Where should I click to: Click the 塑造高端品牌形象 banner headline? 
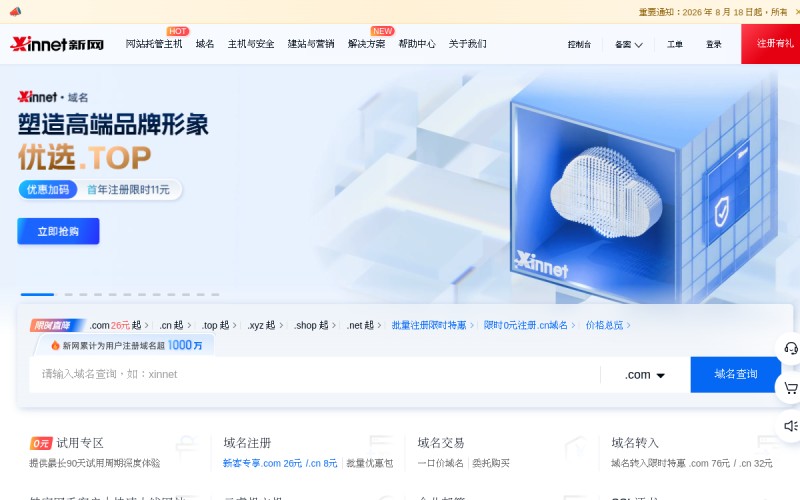(x=113, y=125)
